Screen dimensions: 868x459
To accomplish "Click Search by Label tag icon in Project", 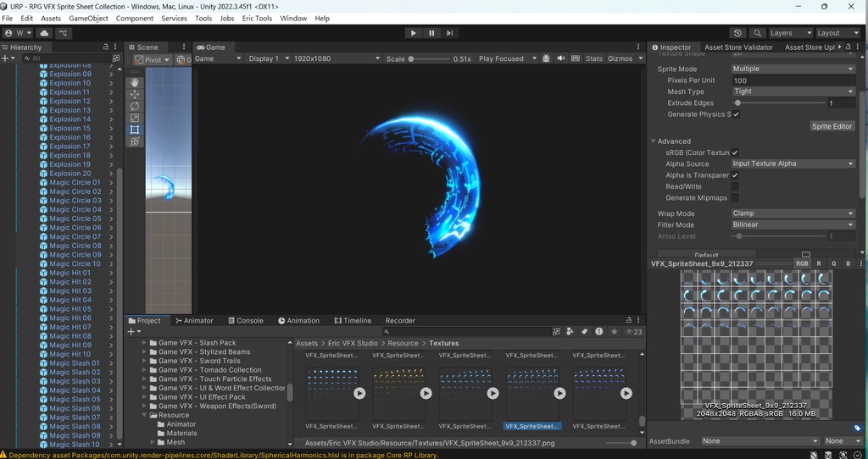I will [x=585, y=332].
